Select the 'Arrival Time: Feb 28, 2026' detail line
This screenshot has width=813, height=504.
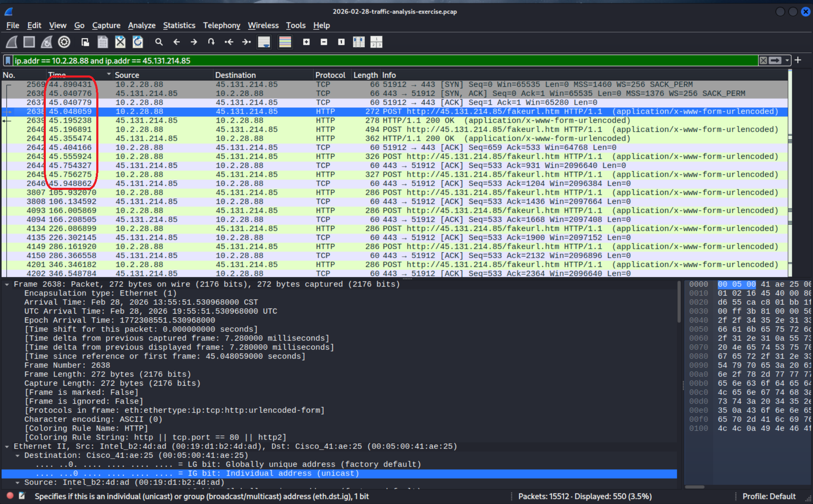click(x=141, y=302)
